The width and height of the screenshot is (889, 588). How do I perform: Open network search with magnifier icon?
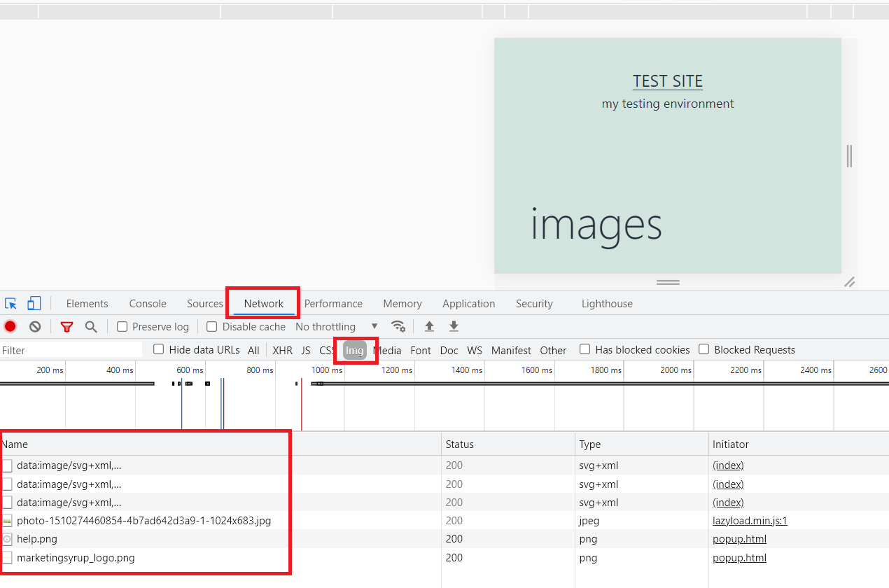[91, 327]
